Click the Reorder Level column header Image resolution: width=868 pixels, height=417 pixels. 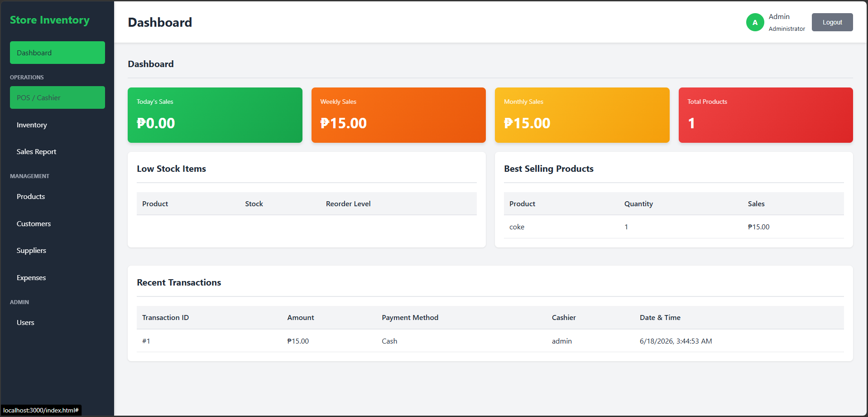(348, 204)
